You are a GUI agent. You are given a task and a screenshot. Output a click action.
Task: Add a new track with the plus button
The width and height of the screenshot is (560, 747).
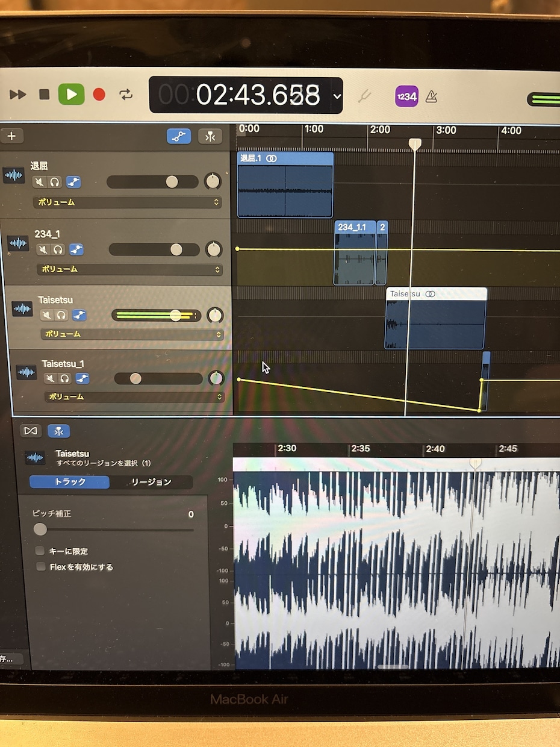[11, 136]
